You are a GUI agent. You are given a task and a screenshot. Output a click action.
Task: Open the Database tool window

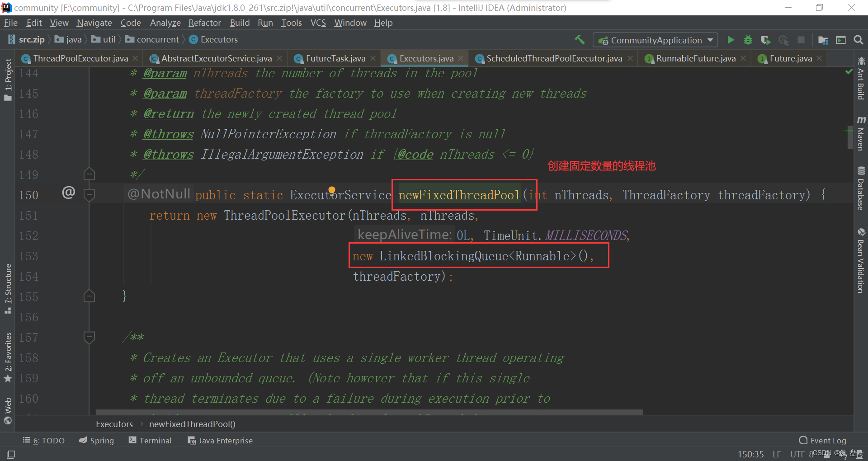(x=861, y=188)
